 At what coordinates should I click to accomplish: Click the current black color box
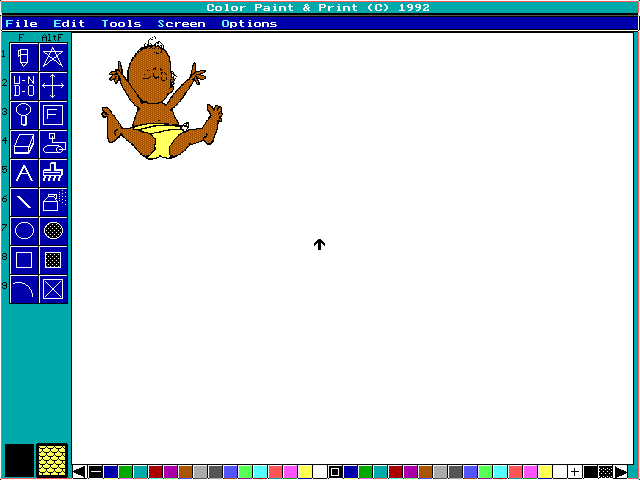tap(19, 460)
